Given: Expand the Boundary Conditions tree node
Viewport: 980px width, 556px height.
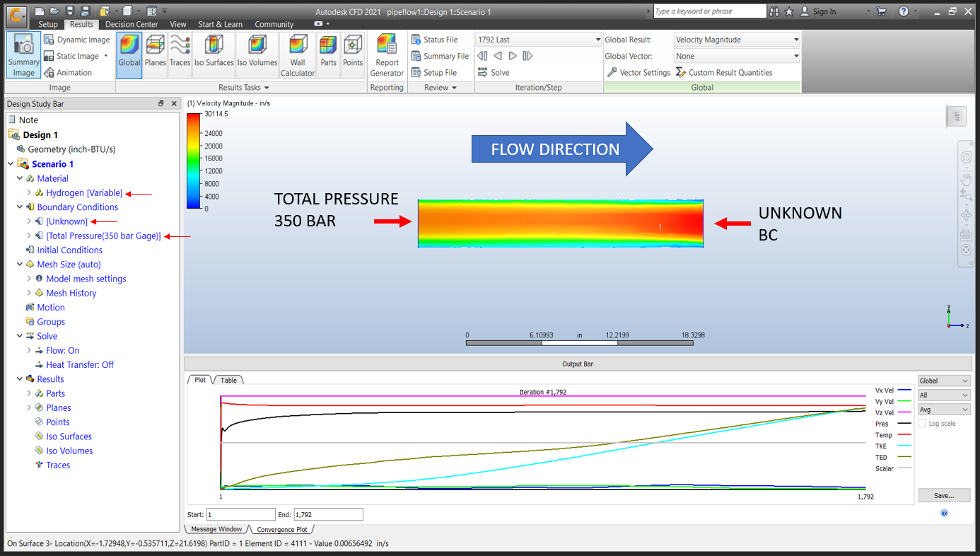Looking at the screenshot, I should tap(20, 207).
